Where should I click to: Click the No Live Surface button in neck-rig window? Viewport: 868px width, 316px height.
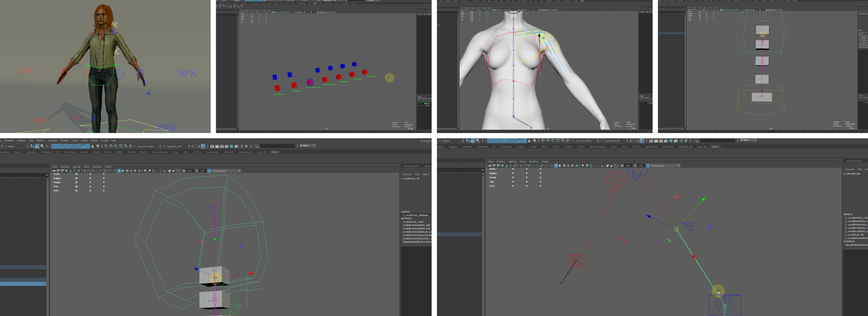[146, 146]
